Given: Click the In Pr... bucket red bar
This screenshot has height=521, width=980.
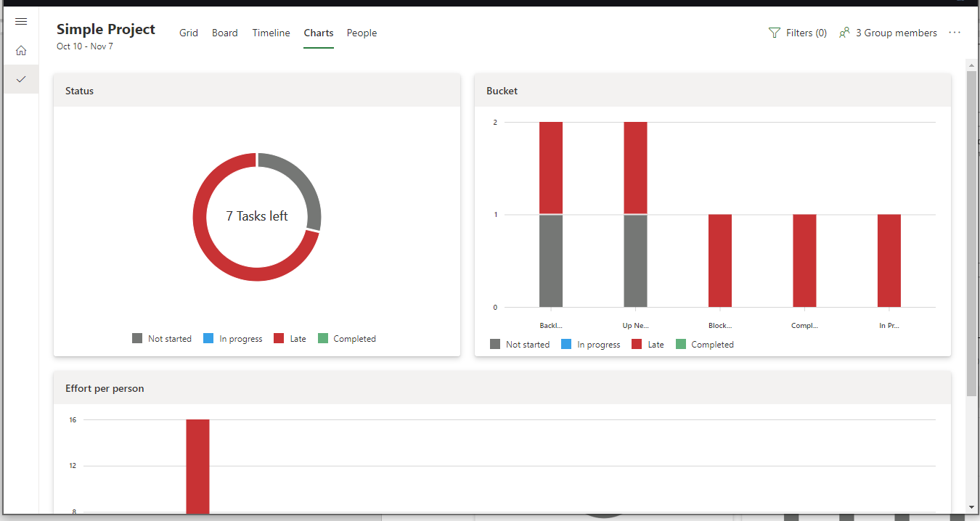Looking at the screenshot, I should pyautogui.click(x=889, y=261).
